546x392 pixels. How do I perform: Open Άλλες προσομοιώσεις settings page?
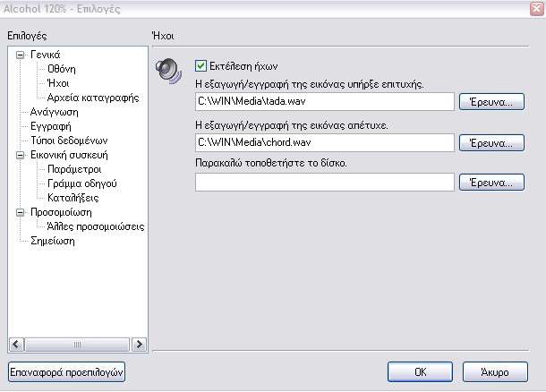point(96,226)
